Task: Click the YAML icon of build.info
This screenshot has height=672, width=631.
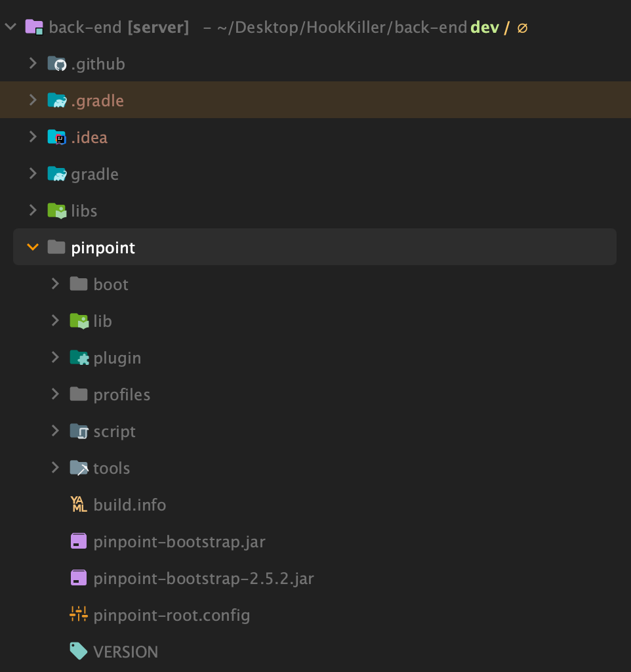Action: point(79,505)
